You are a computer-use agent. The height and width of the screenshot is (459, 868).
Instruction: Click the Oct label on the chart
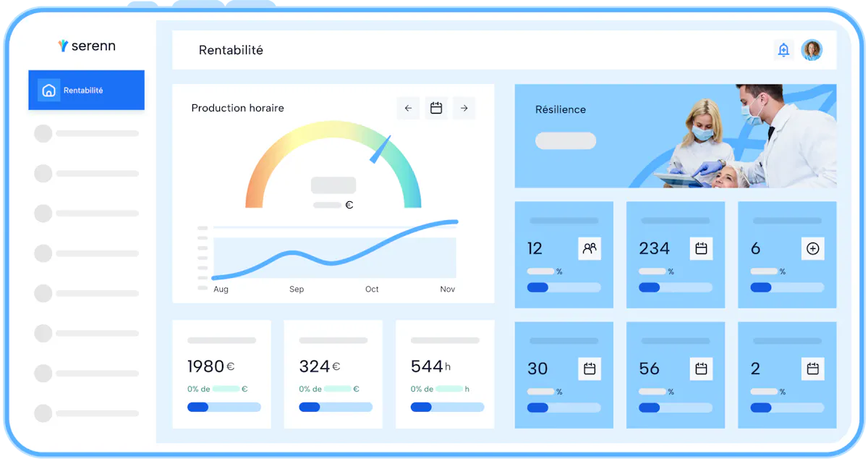tap(372, 290)
